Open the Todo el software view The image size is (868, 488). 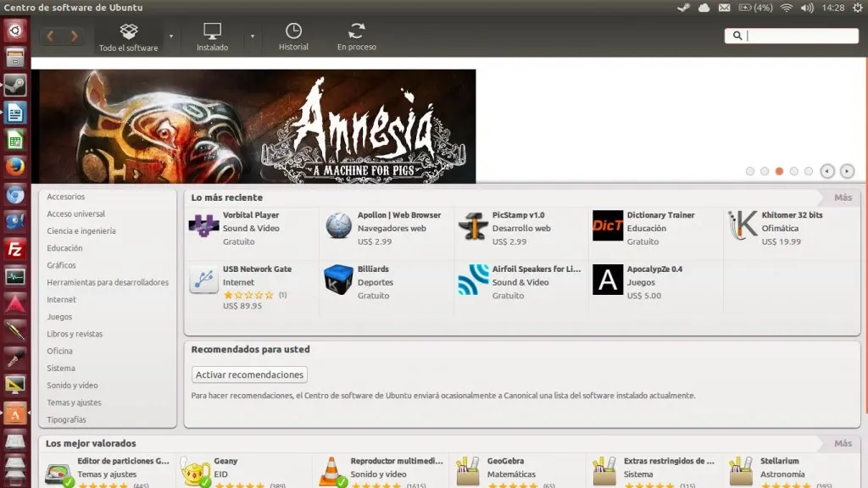(129, 37)
